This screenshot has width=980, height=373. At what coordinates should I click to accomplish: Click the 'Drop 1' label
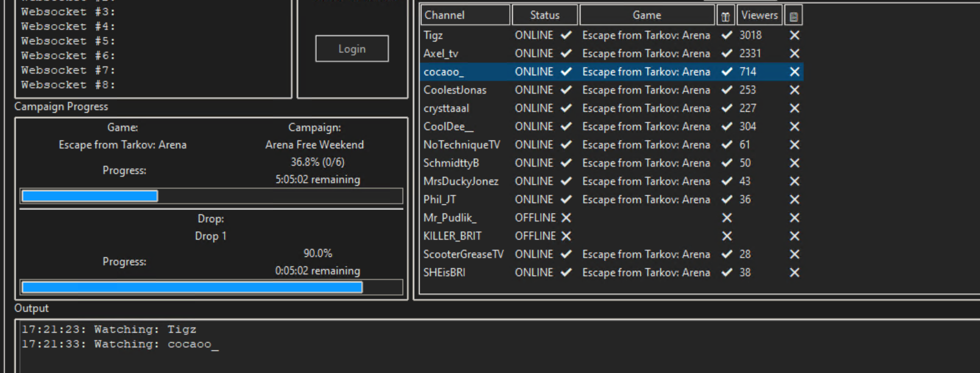pyautogui.click(x=211, y=236)
